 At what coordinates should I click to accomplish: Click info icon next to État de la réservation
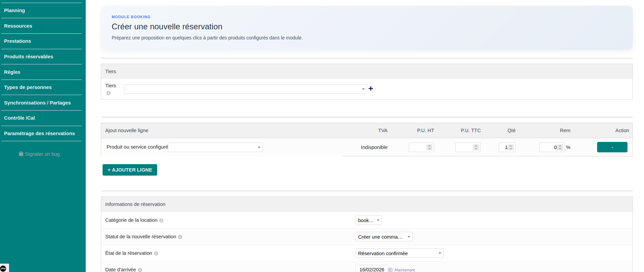pyautogui.click(x=156, y=253)
